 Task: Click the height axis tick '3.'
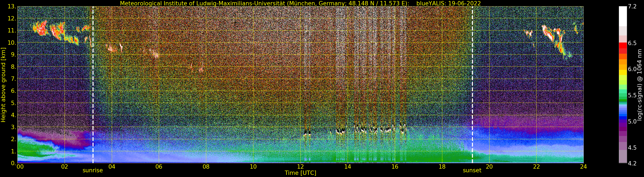[14, 127]
